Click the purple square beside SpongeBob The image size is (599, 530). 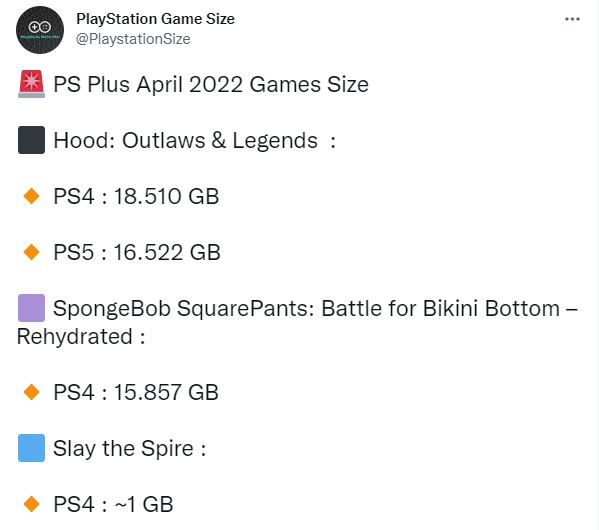click(31, 308)
